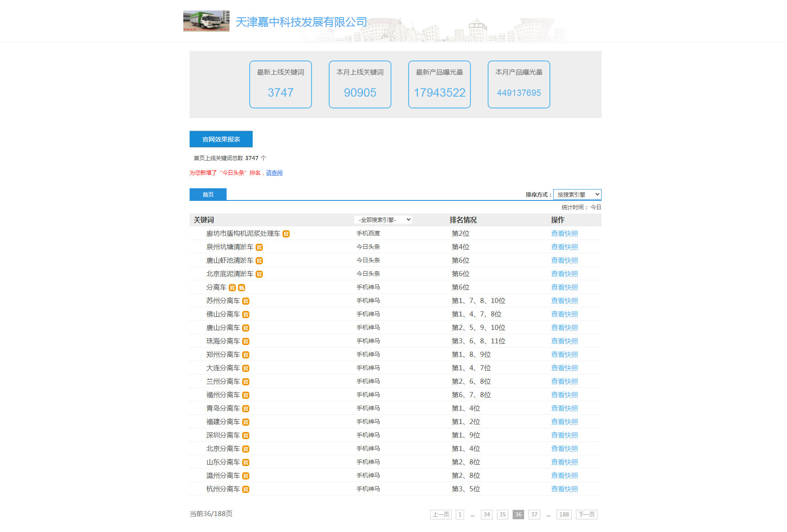The image size is (787, 532).
Task: Select page 37 in pagination
Action: 534,514
